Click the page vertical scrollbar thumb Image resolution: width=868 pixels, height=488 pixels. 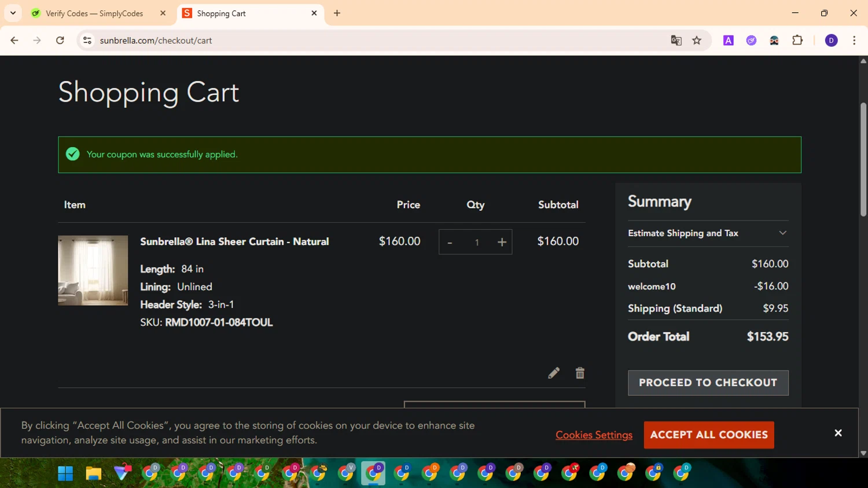pos(863,159)
